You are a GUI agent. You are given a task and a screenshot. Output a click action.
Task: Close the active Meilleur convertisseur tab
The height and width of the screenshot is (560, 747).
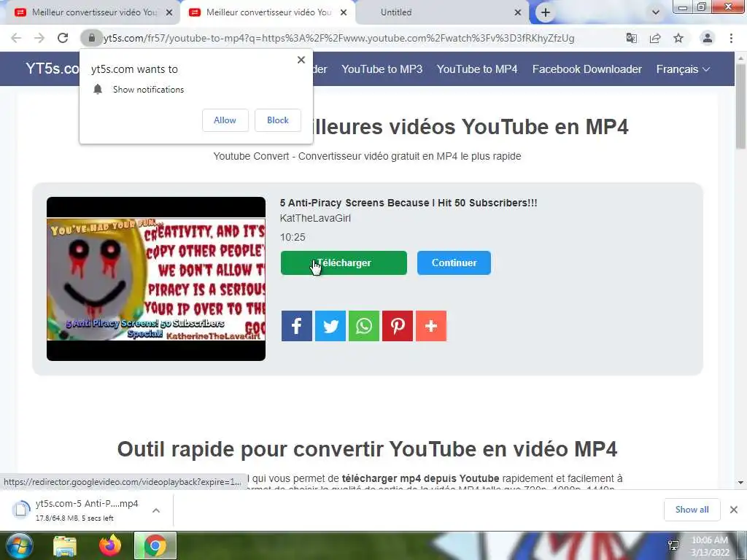[344, 12]
